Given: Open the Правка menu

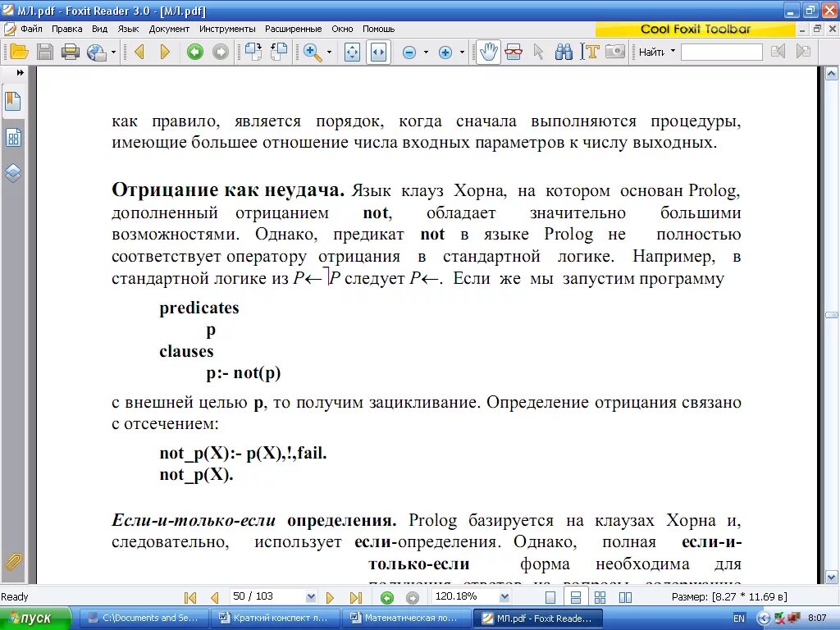Looking at the screenshot, I should [67, 29].
